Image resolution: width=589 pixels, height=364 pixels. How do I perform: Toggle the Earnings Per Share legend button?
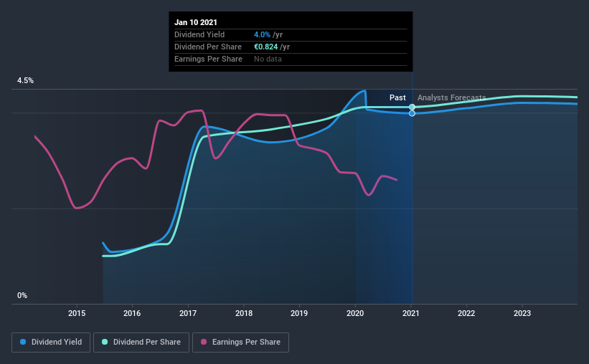click(240, 343)
